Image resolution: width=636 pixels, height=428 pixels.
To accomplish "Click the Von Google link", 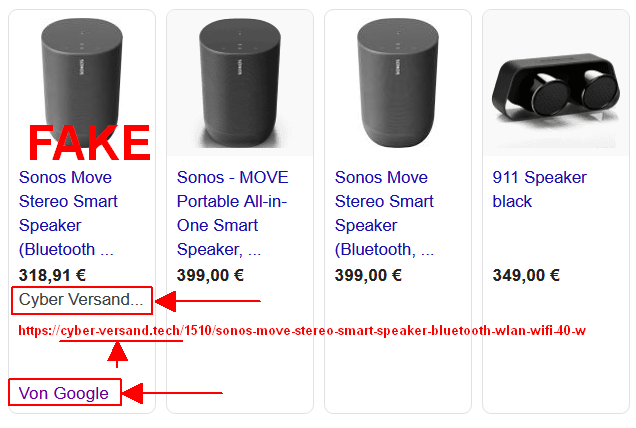I will coord(64,393).
